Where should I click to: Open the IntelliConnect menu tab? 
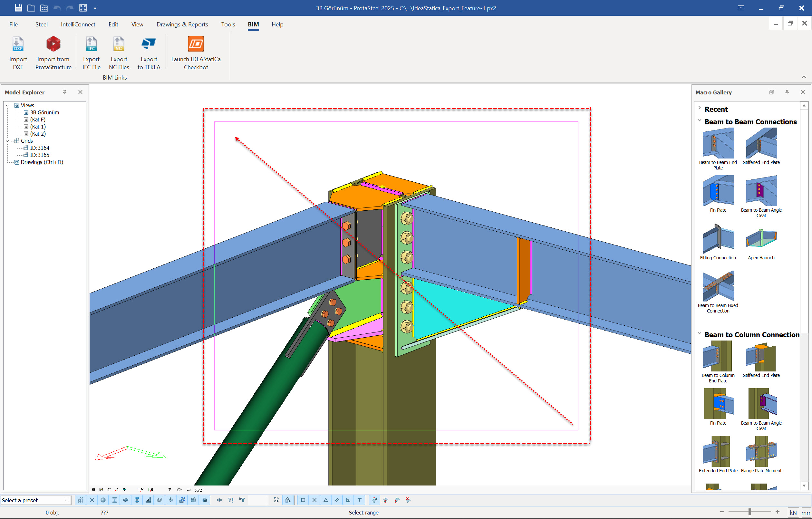[78, 24]
